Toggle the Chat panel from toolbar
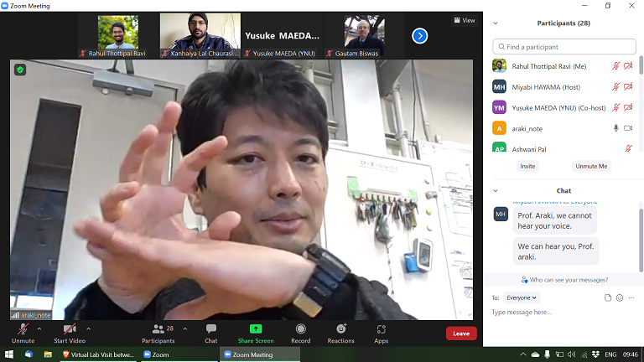Viewport: 644px width, 362px height. (x=210, y=333)
